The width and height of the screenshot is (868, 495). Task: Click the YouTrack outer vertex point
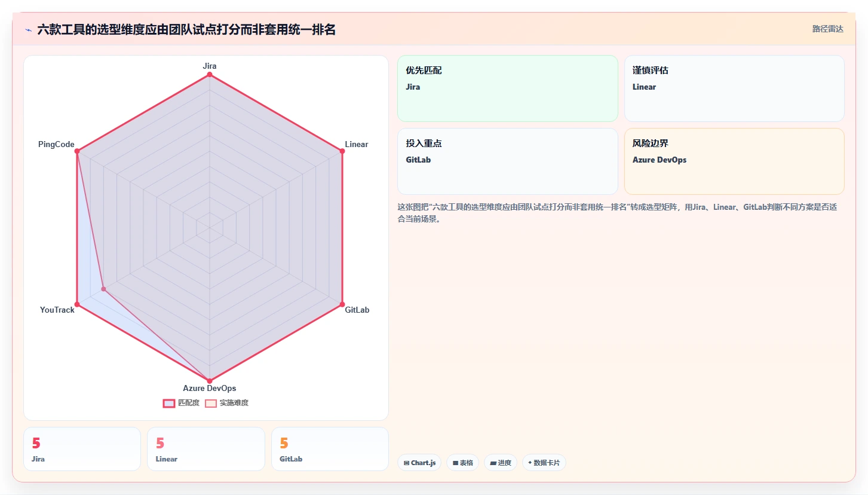(77, 304)
